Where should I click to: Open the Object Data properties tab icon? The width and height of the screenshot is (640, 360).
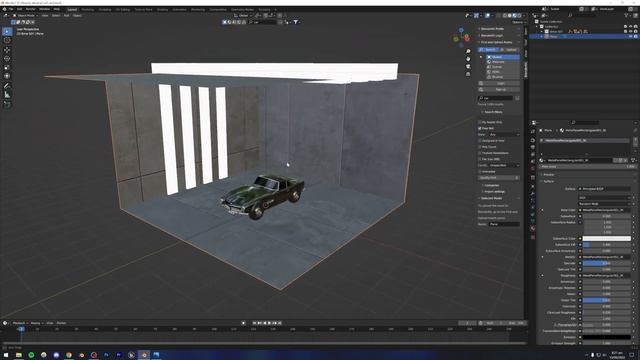click(x=533, y=221)
